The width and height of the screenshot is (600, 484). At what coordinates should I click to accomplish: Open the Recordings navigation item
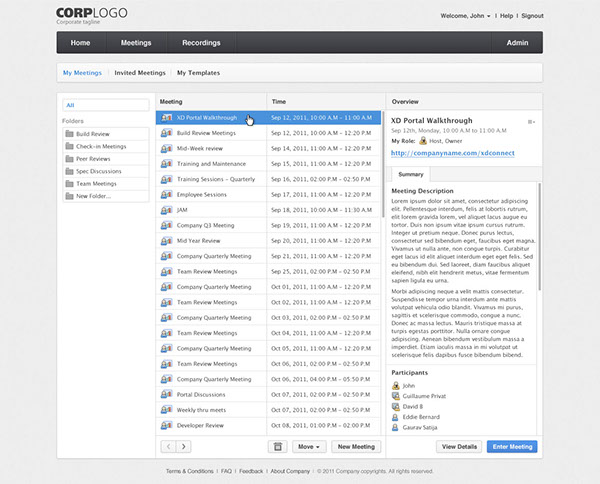(x=201, y=42)
